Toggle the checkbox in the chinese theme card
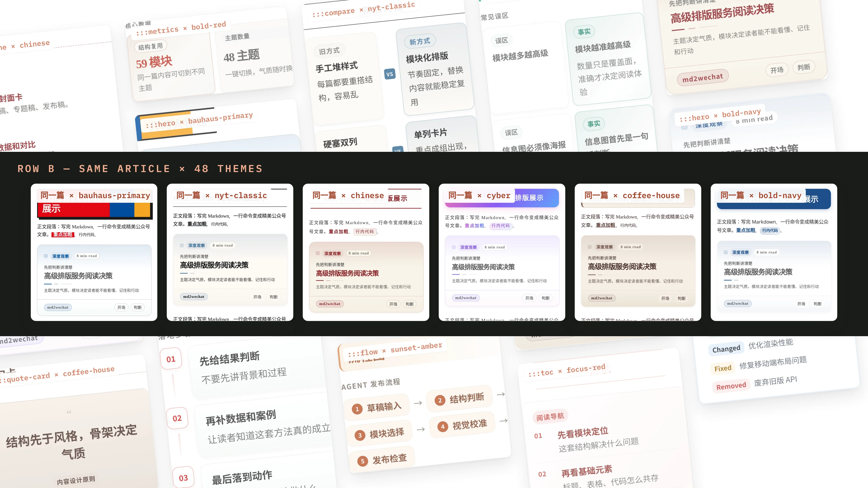The height and width of the screenshot is (488, 868). 318,253
